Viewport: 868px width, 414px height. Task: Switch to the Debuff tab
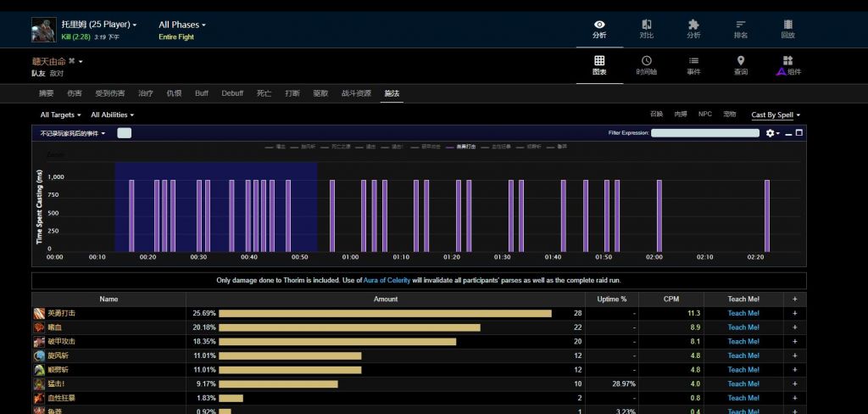232,93
